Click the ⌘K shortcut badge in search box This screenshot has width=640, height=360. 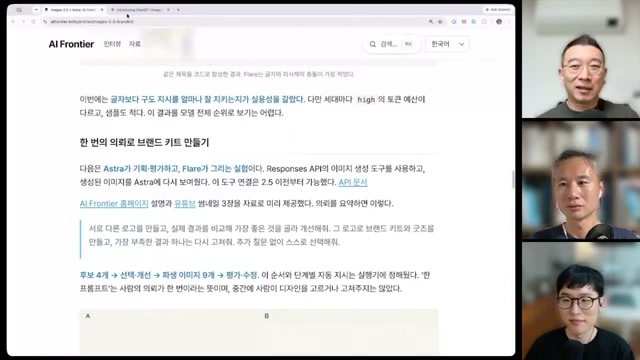[x=408, y=44]
